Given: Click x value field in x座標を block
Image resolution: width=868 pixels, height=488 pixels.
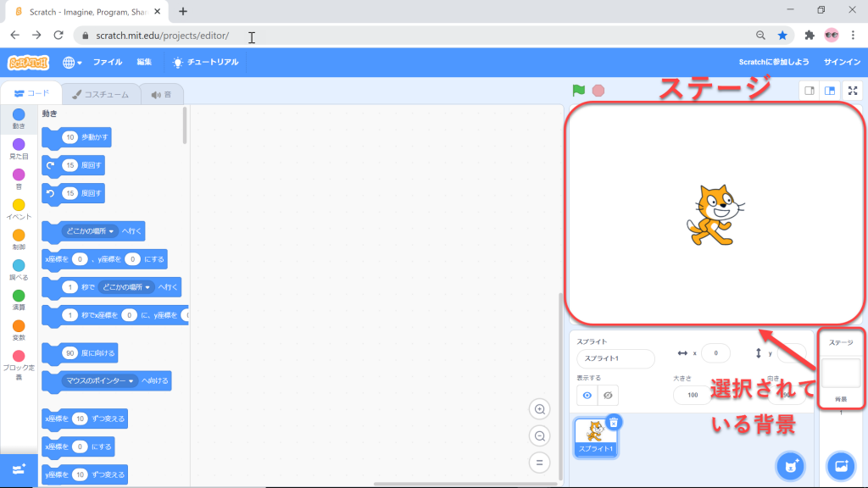Looking at the screenshot, I should click(x=80, y=259).
